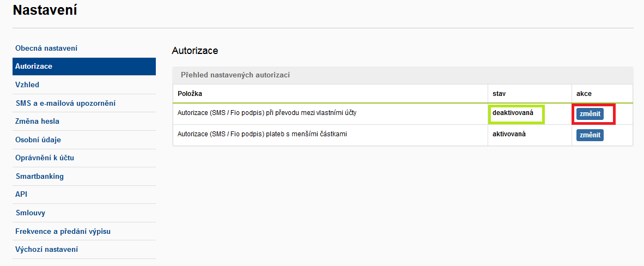This screenshot has width=644, height=266.
Task: Navigate to Změna hesla
Action: coord(84,122)
